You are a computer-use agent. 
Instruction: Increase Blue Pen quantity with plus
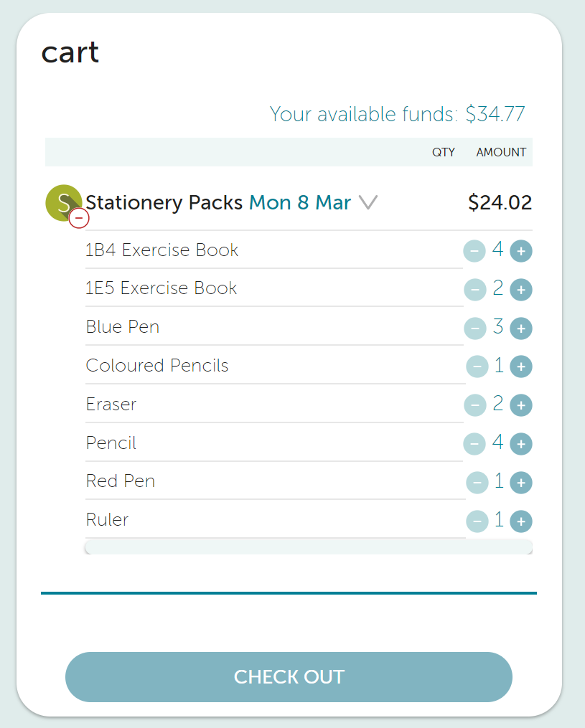click(x=521, y=328)
